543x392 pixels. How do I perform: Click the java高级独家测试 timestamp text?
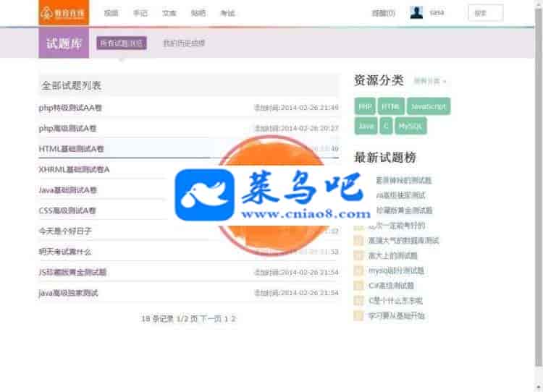pos(296,293)
